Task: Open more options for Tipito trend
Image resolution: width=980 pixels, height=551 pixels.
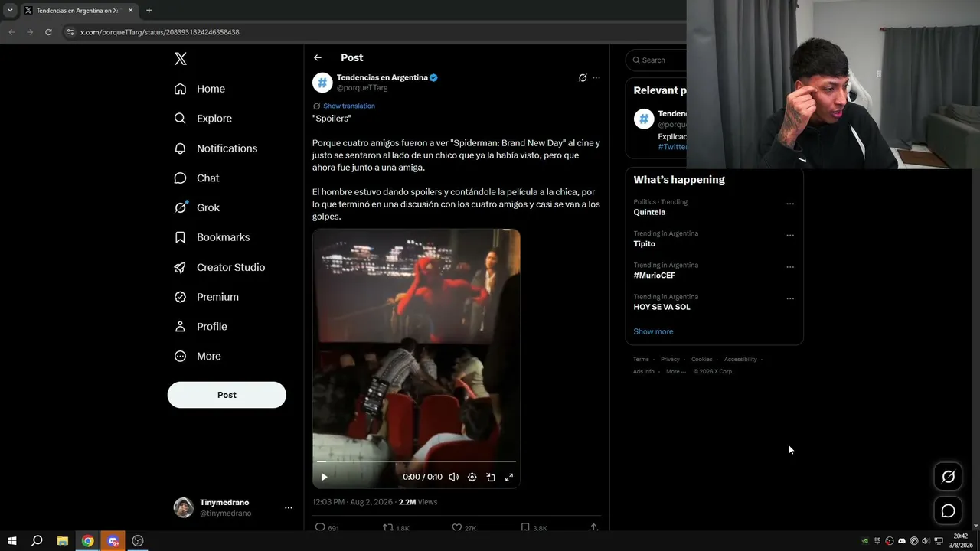Action: [790, 235]
